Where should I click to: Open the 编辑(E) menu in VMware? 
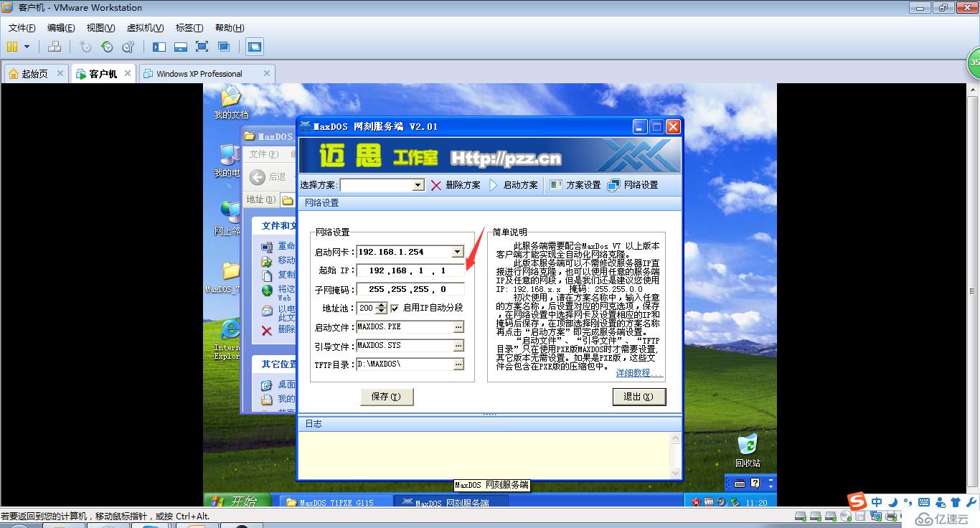(x=61, y=28)
